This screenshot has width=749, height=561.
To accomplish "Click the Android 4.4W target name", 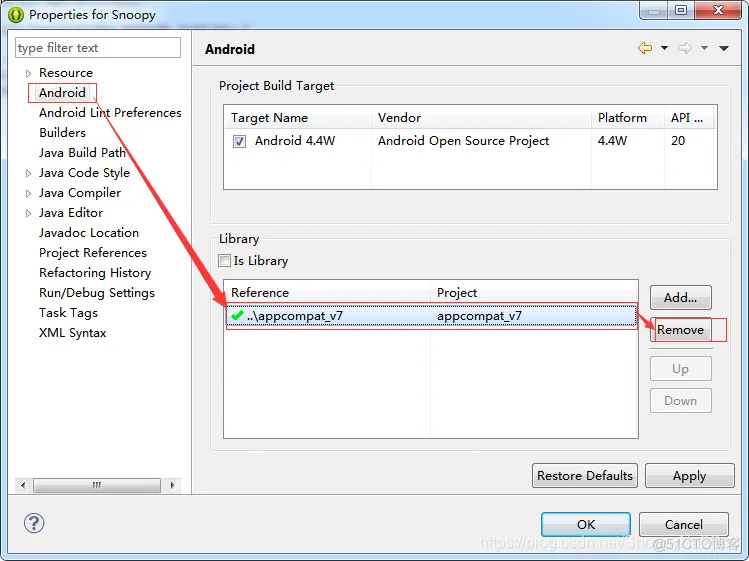I will click(295, 141).
